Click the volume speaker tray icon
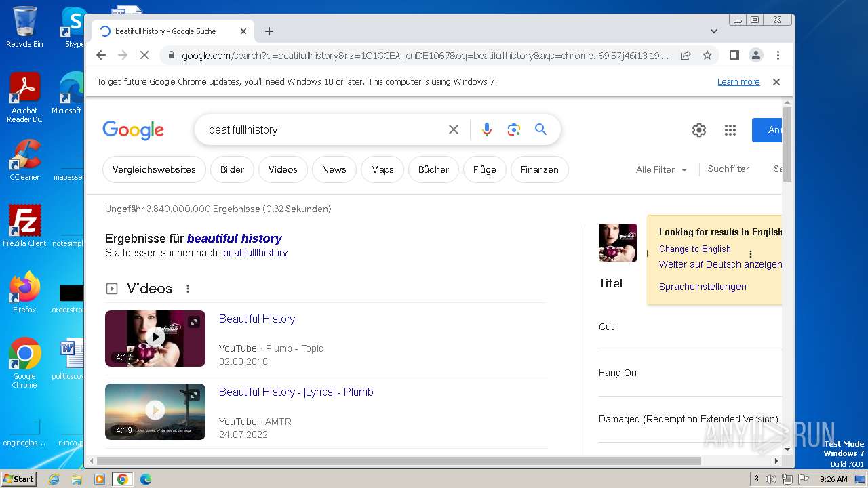 771,479
